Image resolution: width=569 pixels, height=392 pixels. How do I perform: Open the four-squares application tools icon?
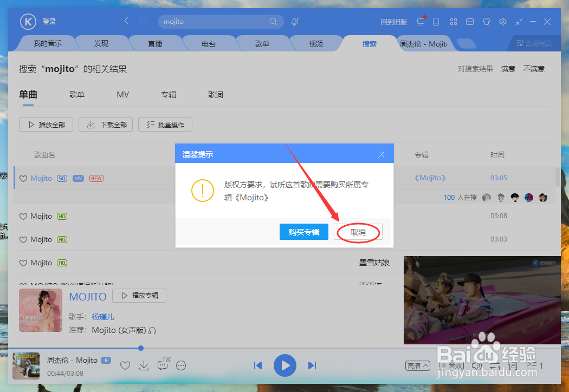click(453, 22)
